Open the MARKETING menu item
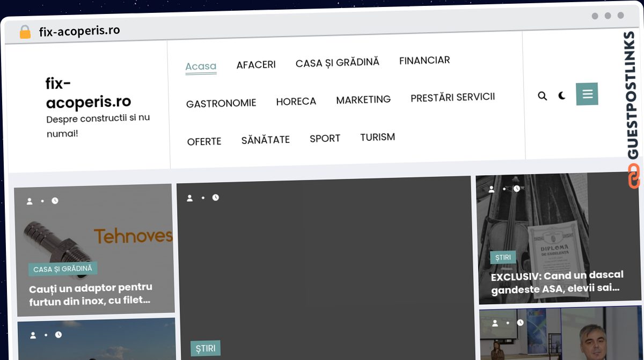Image resolution: width=644 pixels, height=360 pixels. (363, 99)
